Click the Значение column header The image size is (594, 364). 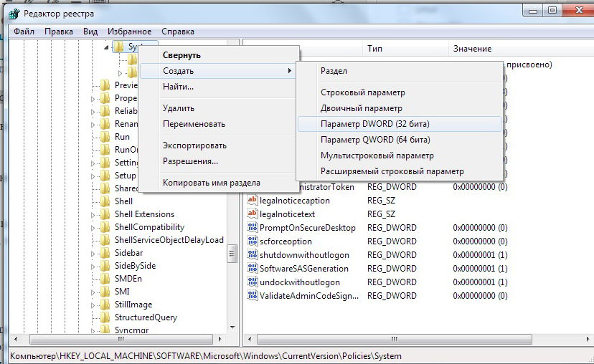coord(522,49)
